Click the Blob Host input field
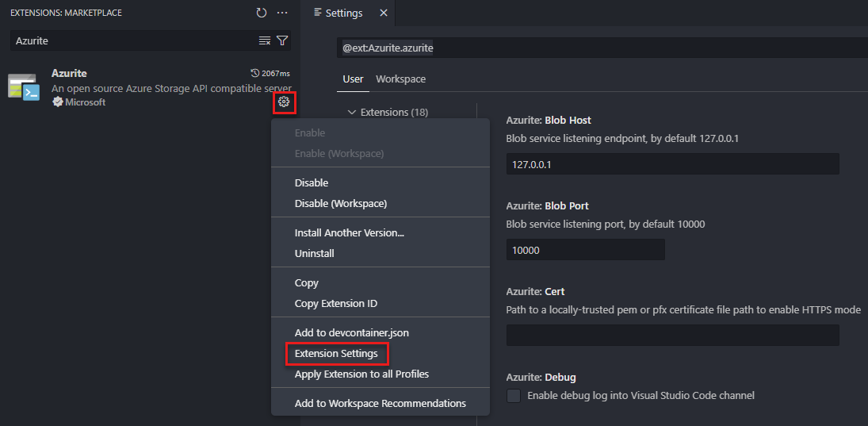The height and width of the screenshot is (426, 868). click(x=672, y=164)
